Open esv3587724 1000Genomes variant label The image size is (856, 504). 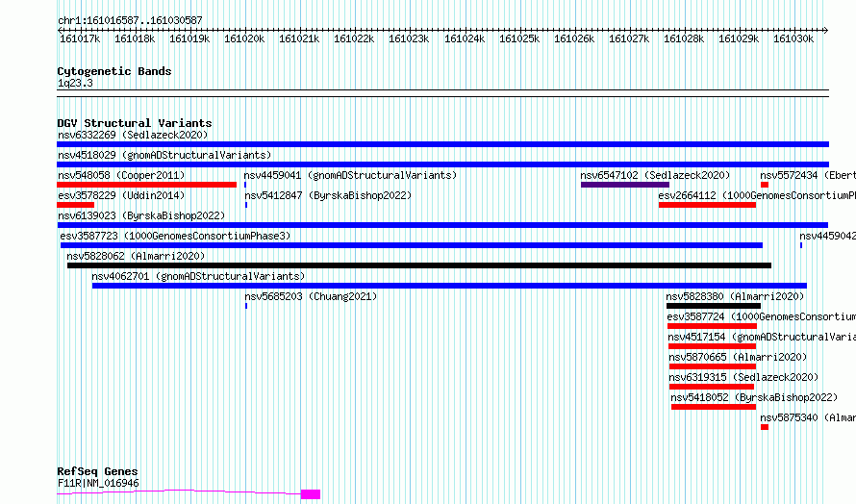point(762,316)
